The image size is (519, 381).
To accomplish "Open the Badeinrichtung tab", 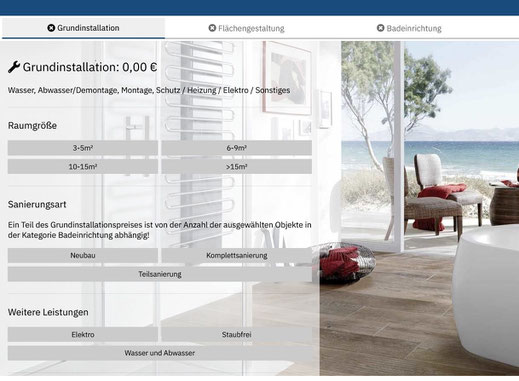I will click(x=409, y=28).
